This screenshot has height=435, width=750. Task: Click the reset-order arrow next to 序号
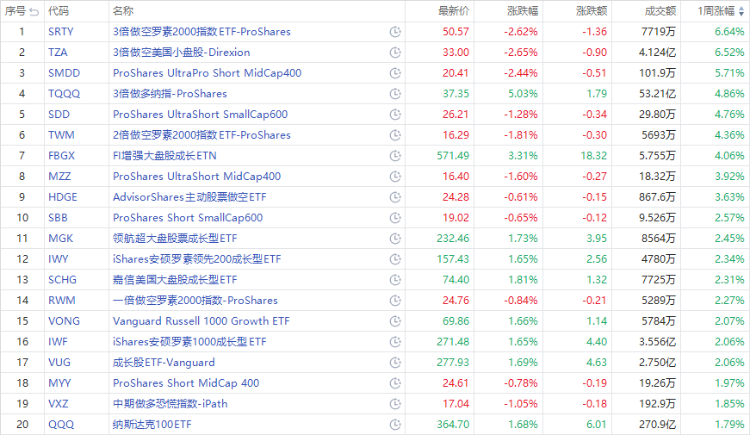(x=34, y=11)
